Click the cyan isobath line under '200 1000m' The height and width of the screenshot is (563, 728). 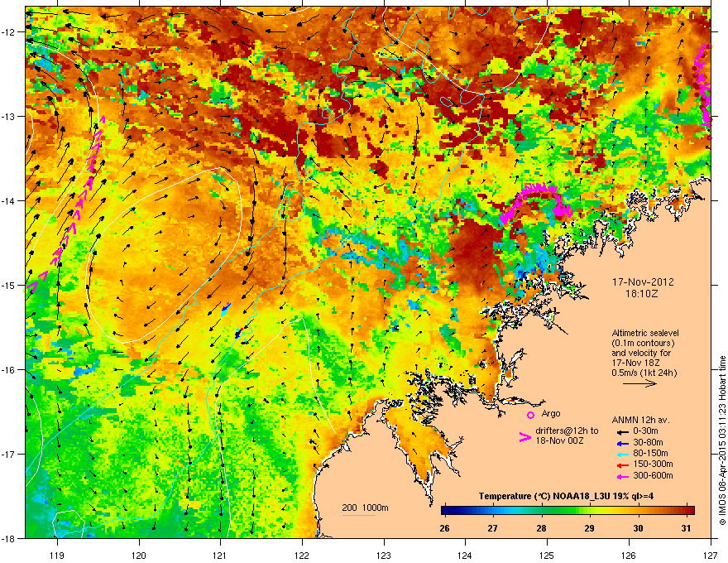(x=359, y=516)
